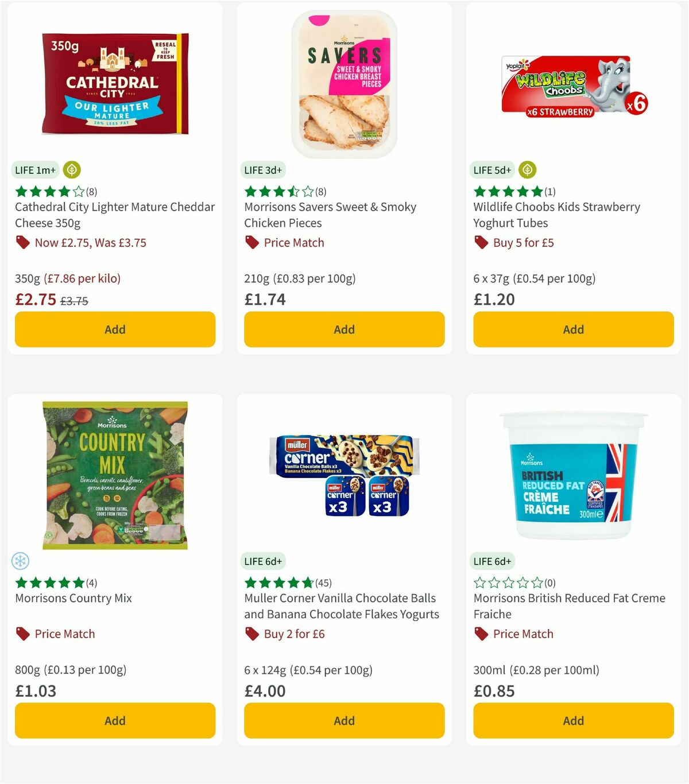Click the tag icon next to 'Buy 5 for £5'
The image size is (689, 784).
pyautogui.click(x=481, y=243)
